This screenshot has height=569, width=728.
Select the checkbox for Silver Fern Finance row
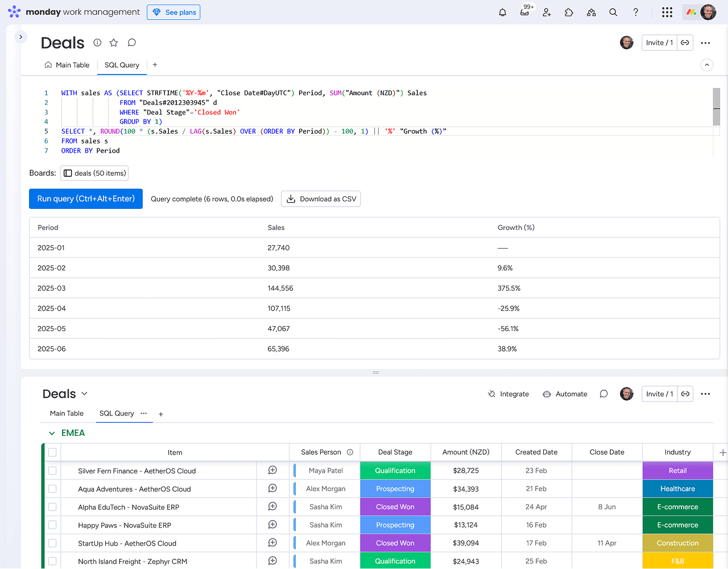52,470
